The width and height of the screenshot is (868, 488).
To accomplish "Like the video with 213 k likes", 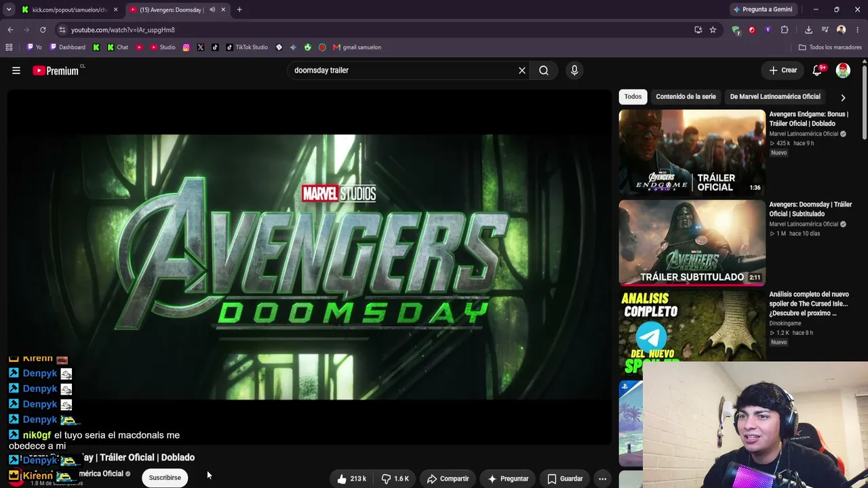I will coord(352,479).
